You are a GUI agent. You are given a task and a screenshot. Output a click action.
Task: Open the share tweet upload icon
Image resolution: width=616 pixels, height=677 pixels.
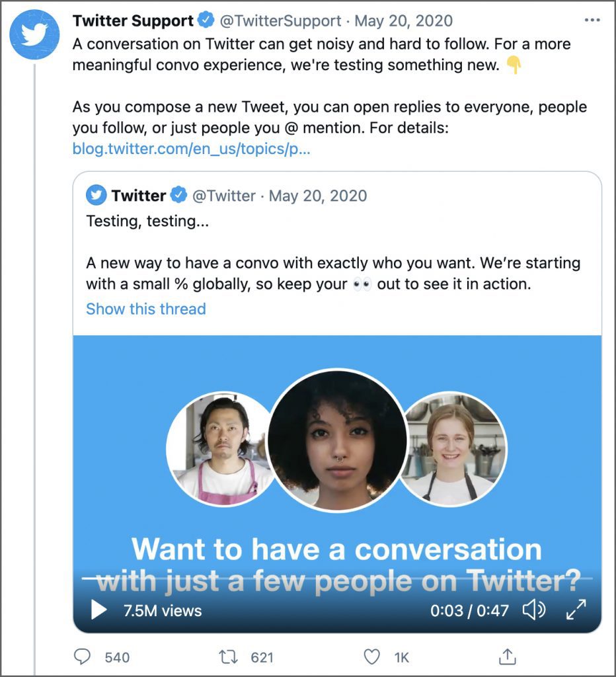point(508,657)
